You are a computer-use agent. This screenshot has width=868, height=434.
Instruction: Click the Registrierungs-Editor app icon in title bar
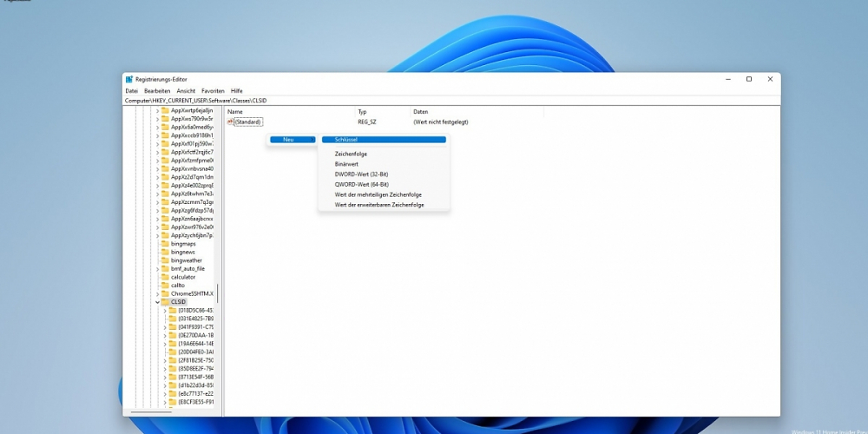click(x=129, y=79)
